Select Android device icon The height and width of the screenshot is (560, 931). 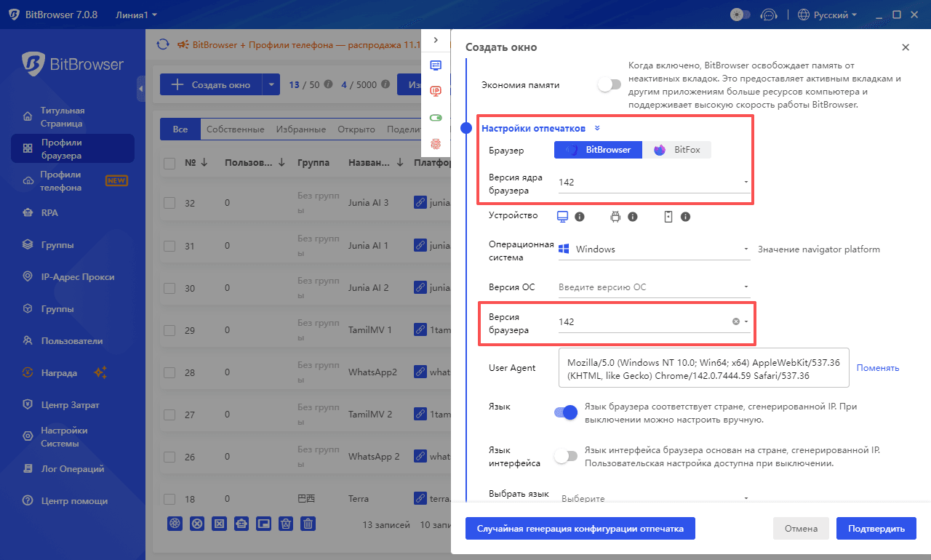point(615,216)
